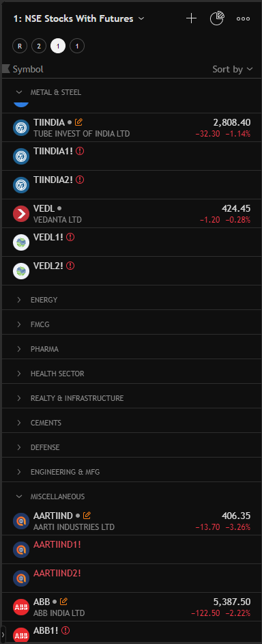Select the ABB India Ltd row
Screen dimensions: 262x644
132,607
